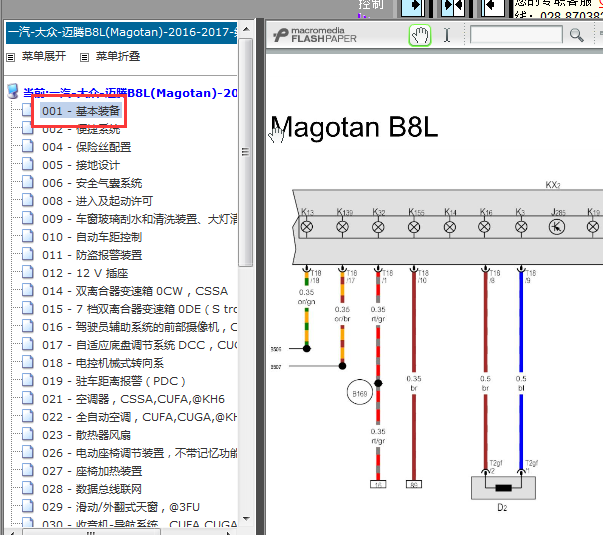
Task: Click the computer icon beside the root node
Action: click(13, 92)
